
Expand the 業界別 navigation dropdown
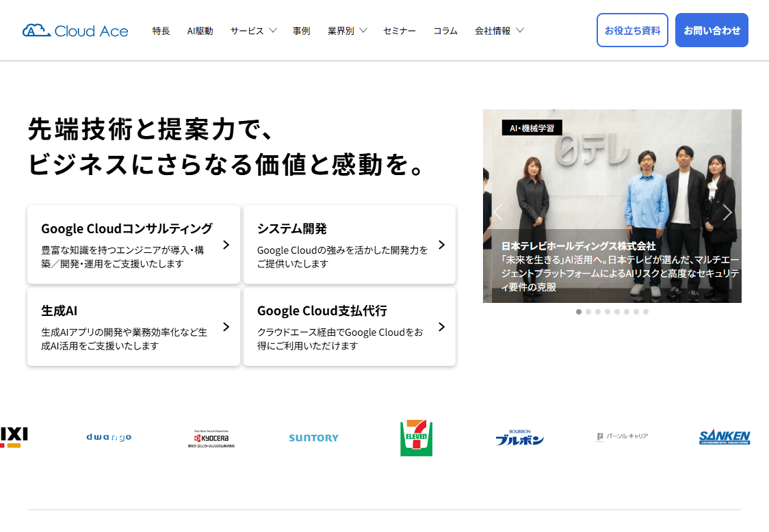tap(347, 31)
